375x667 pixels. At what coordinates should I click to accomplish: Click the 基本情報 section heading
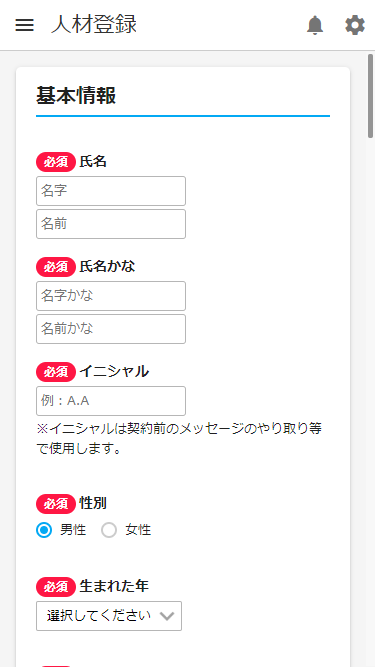tap(76, 96)
